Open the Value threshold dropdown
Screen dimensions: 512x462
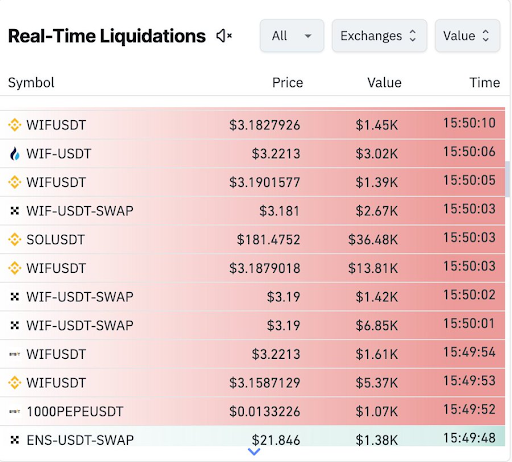pos(467,36)
